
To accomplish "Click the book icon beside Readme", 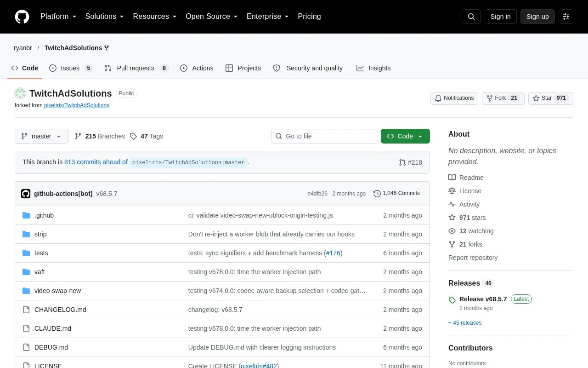I will (x=452, y=178).
